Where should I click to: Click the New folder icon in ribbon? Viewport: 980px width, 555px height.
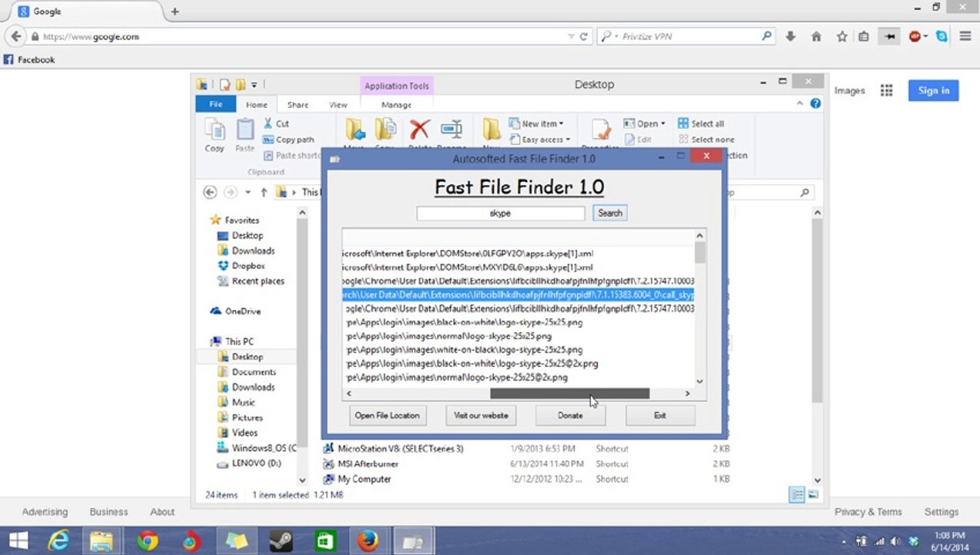point(491,129)
